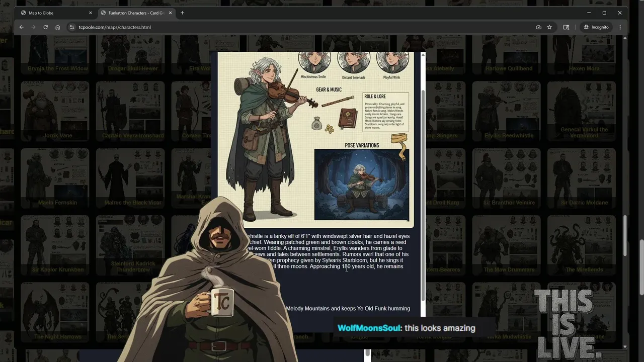644x362 pixels.
Task: Click the Distant Serenade portrait label
Action: pos(353,77)
